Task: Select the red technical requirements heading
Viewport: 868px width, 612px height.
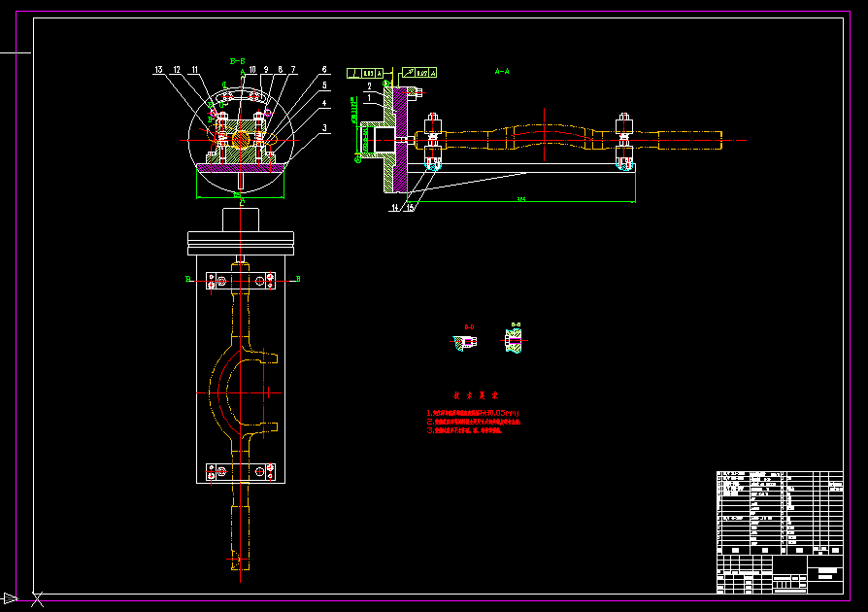Action: click(476, 395)
